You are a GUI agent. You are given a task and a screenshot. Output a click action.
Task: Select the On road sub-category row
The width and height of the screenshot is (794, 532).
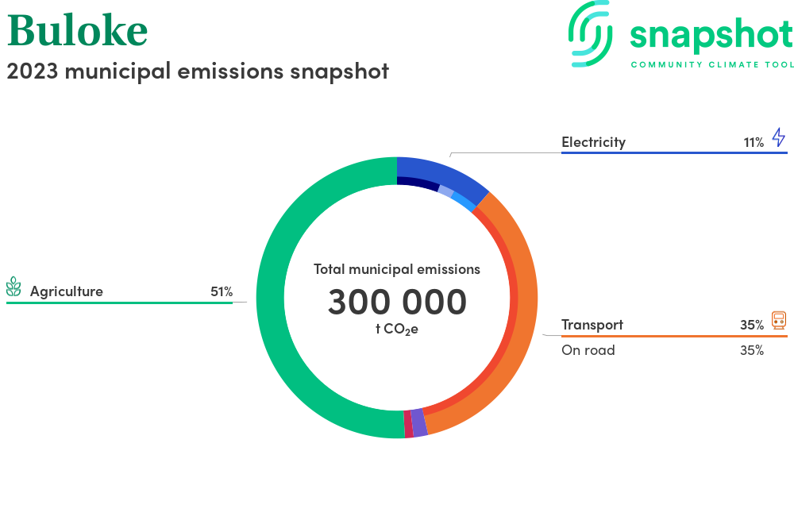(588, 350)
